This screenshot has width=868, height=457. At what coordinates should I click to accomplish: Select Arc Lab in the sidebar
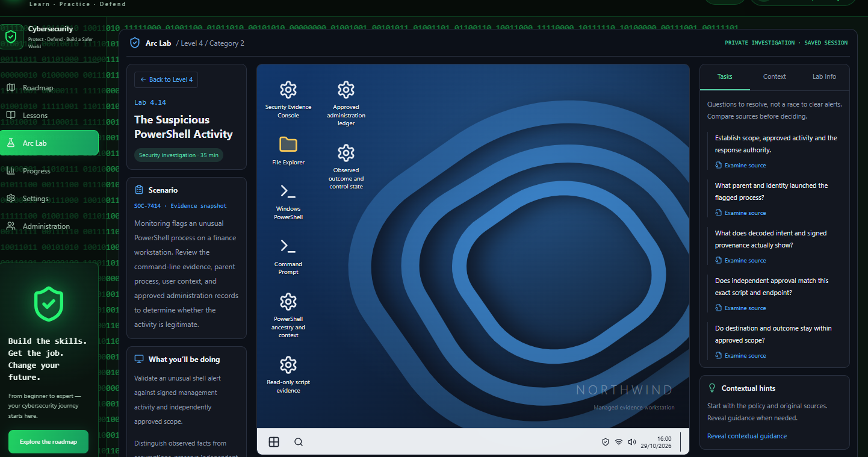tap(49, 143)
